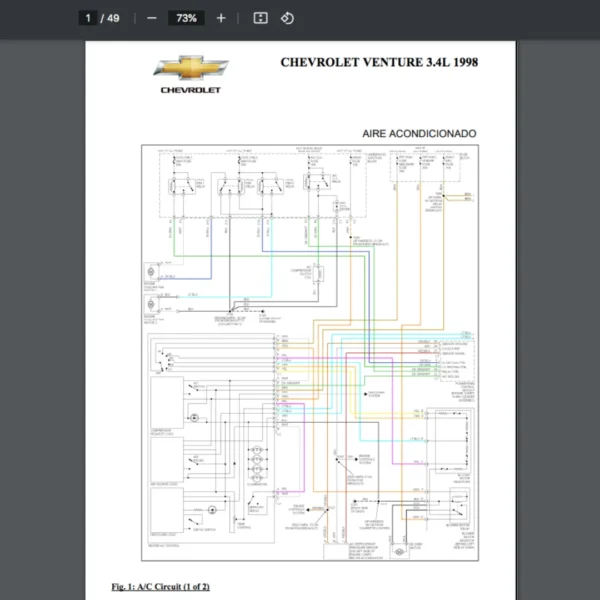Rotate the document with the rotate icon

pyautogui.click(x=287, y=18)
